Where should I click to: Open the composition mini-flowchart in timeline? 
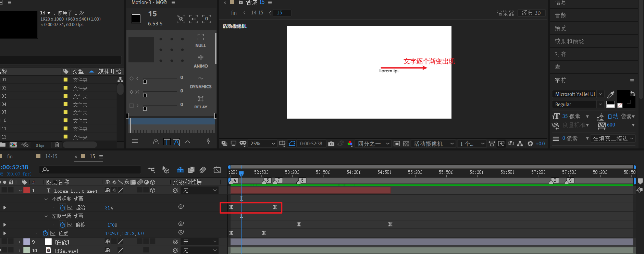point(151,170)
